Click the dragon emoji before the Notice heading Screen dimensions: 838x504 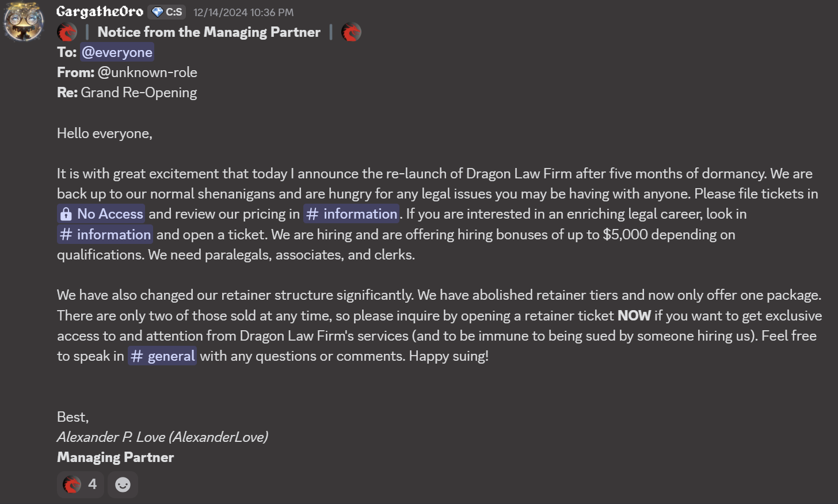[67, 32]
